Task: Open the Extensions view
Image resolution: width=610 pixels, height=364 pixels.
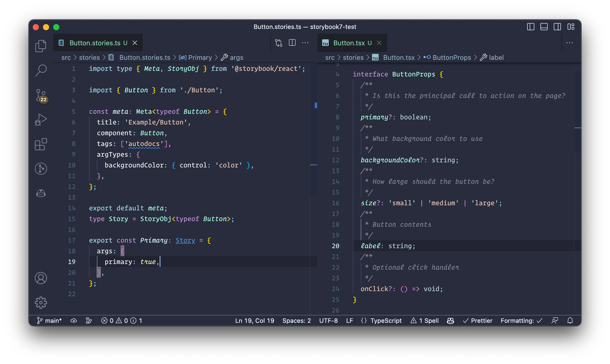Action: 41,144
